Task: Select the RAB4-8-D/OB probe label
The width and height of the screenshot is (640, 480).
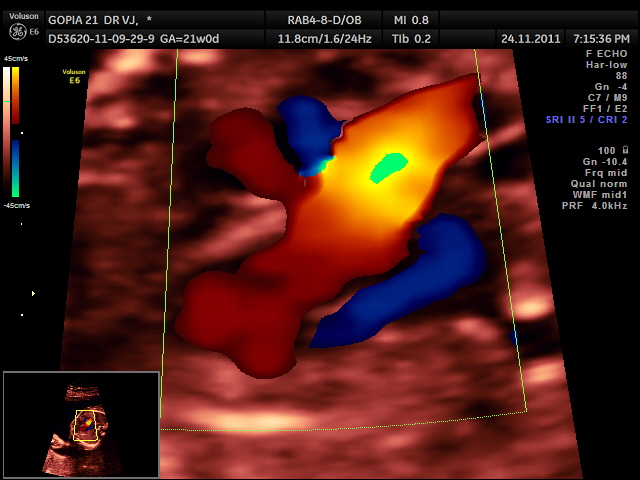Action: 324,19
